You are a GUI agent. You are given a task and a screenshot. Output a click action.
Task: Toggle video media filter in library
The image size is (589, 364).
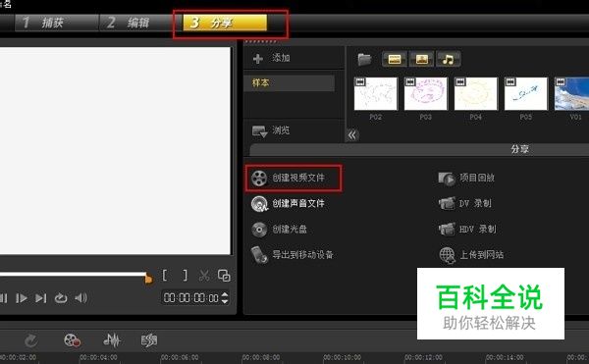(395, 59)
